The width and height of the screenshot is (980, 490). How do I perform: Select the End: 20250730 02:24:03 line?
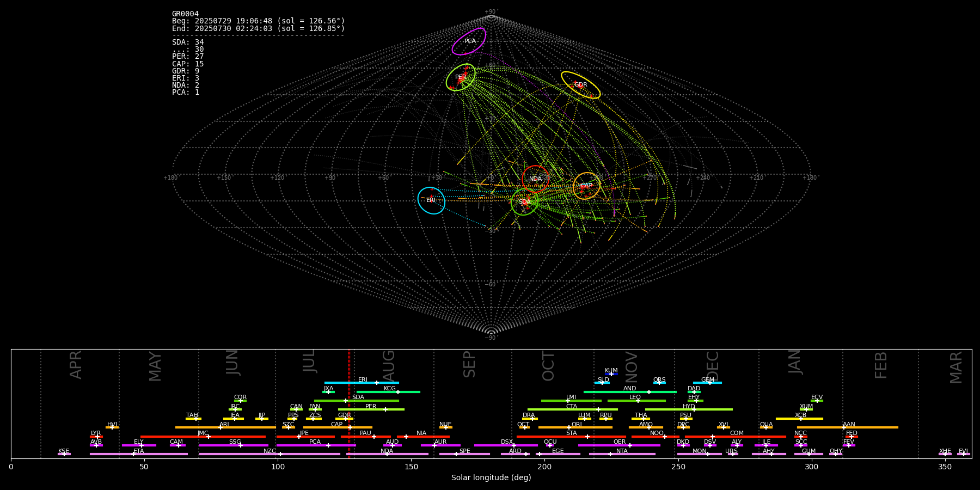(x=259, y=28)
